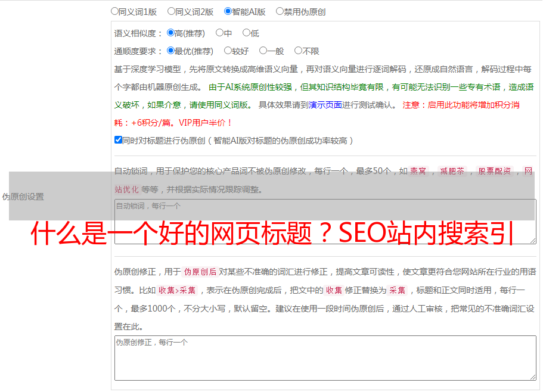Click the 自动锁词 textarea resize handle
543x392 pixels.
click(532, 240)
